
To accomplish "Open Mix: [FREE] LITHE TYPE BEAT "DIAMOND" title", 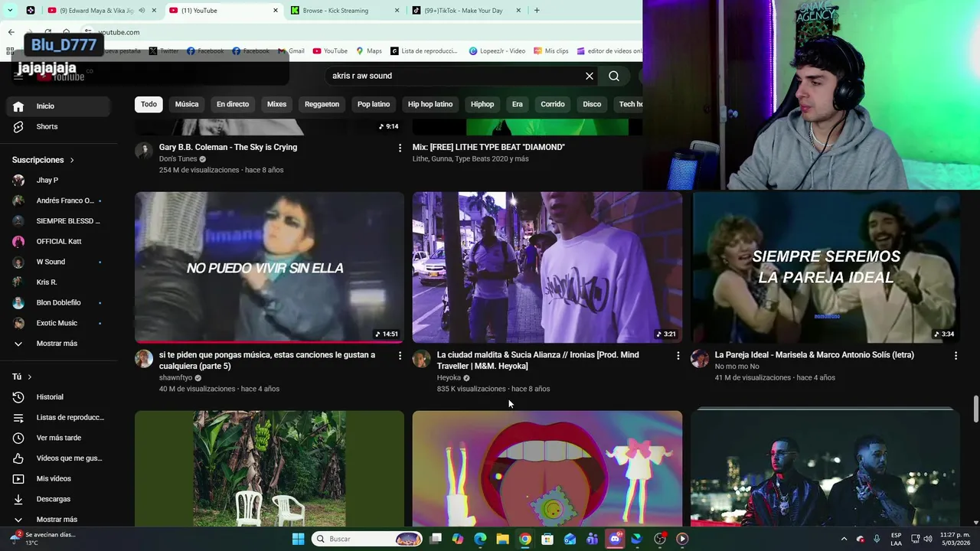I will pyautogui.click(x=488, y=148).
